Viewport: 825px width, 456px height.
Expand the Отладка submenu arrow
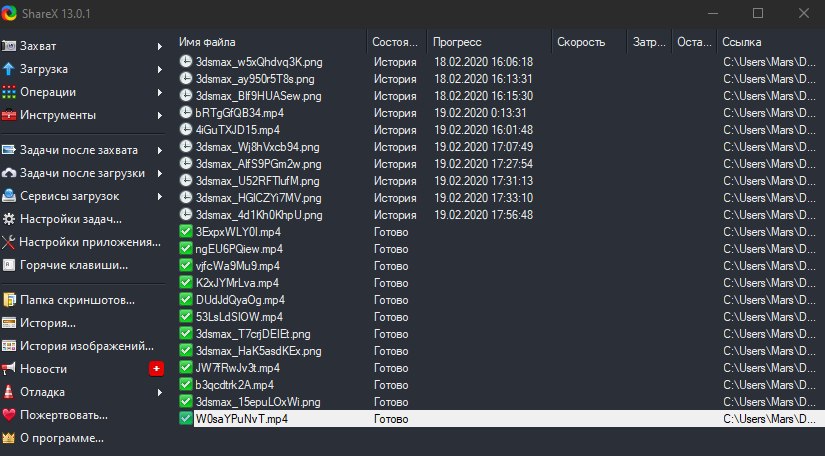coord(159,392)
